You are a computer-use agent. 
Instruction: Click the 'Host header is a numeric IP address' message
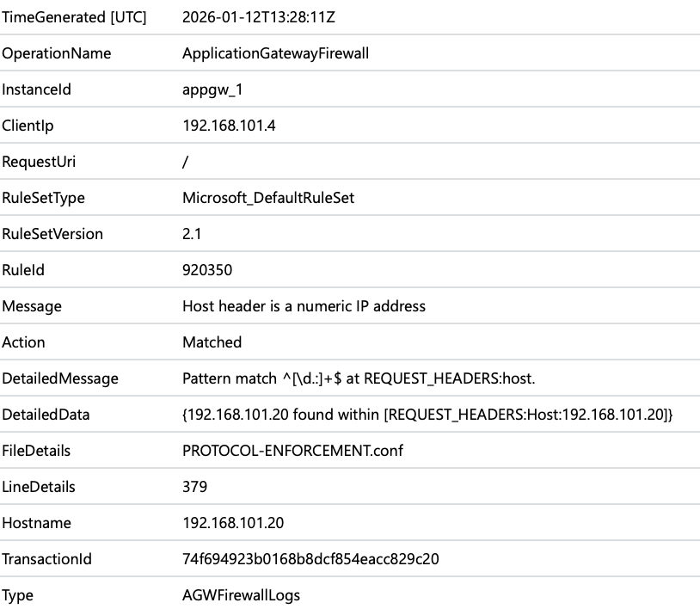point(304,306)
